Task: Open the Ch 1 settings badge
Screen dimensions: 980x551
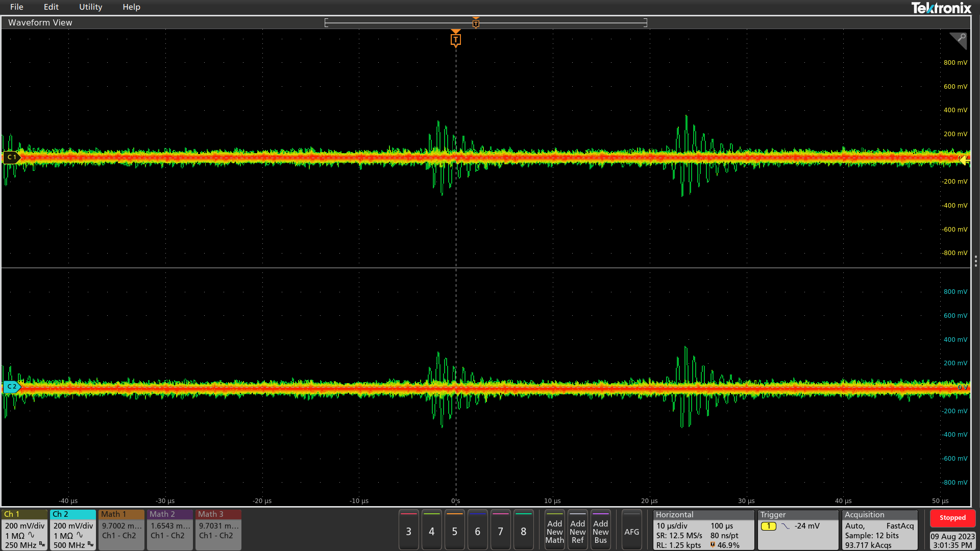Action: pyautogui.click(x=24, y=530)
